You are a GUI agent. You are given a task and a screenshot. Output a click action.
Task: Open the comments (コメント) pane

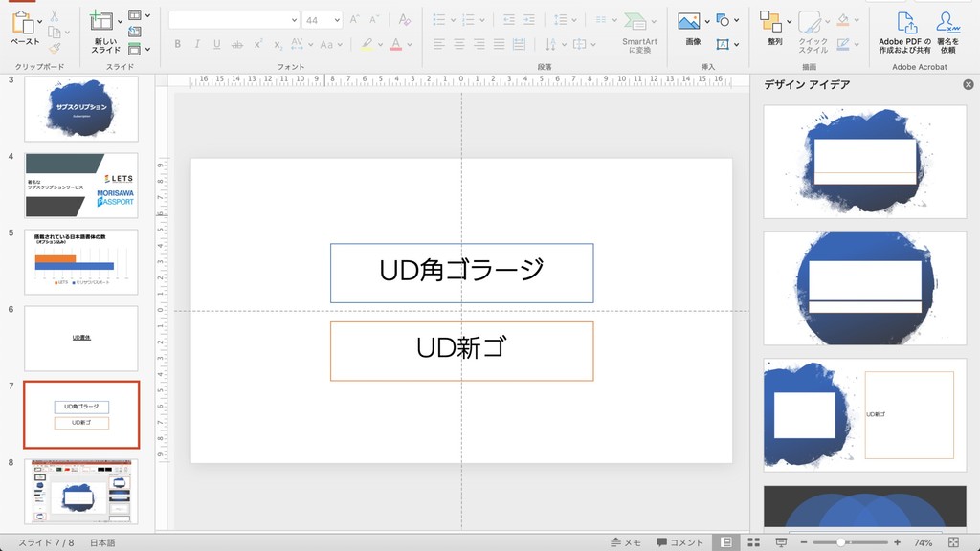tap(679, 542)
